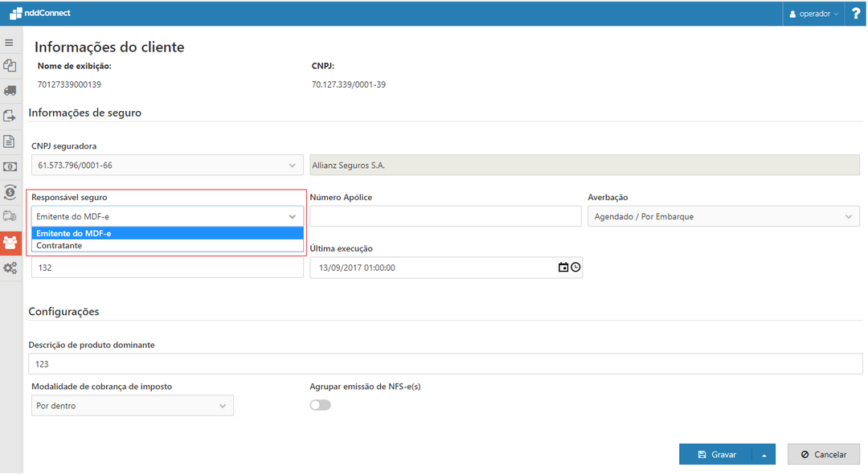Open the Averbação dropdown

tap(849, 217)
